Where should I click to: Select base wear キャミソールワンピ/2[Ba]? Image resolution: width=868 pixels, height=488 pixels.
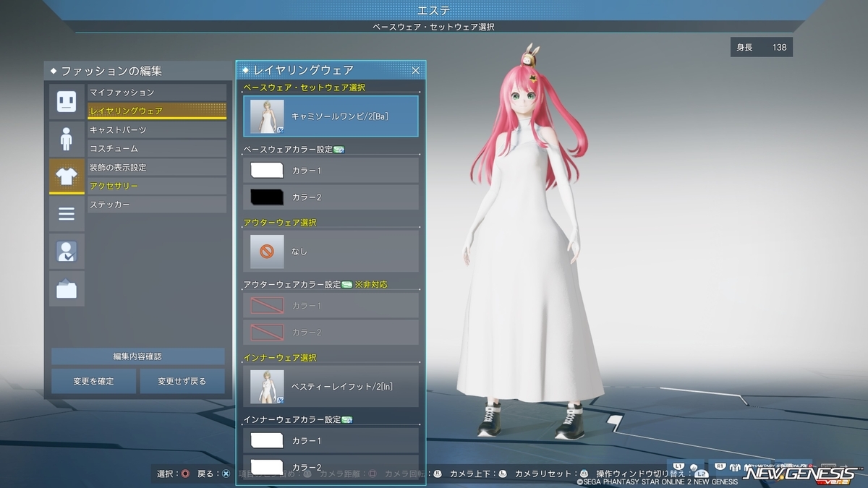point(331,116)
